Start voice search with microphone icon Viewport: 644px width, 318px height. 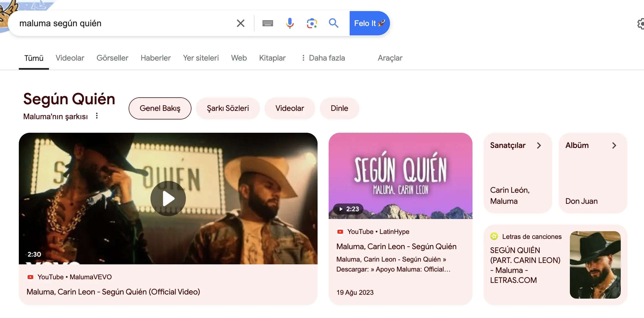click(290, 23)
